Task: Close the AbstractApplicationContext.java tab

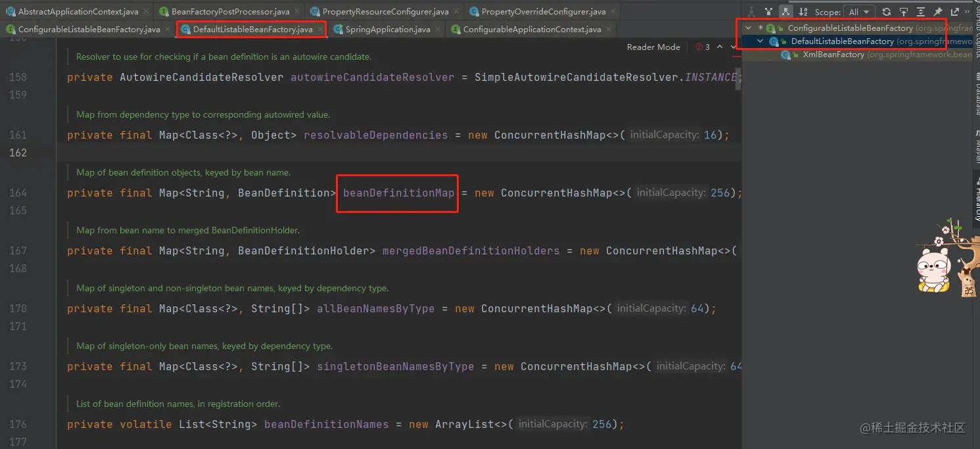Action: [x=145, y=12]
